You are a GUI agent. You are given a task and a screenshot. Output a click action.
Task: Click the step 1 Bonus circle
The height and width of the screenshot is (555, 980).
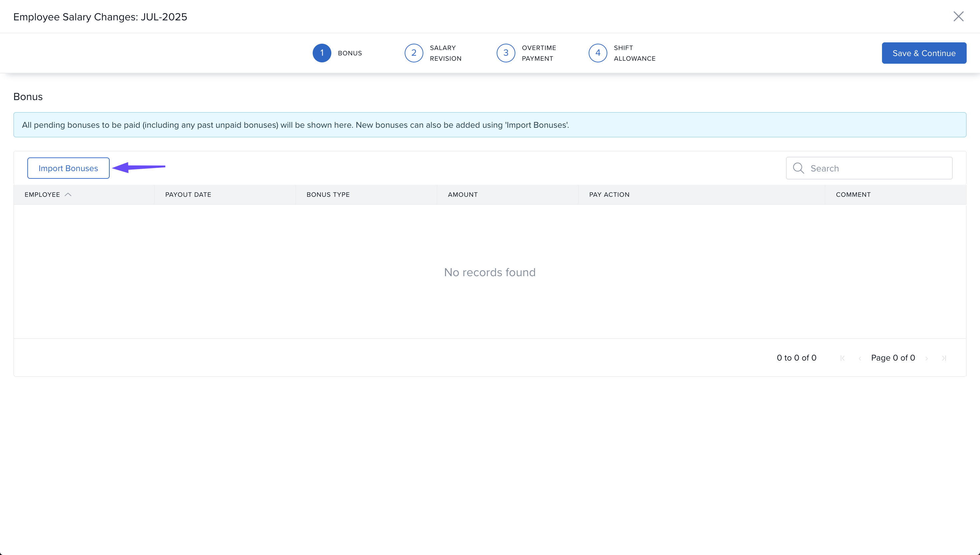pos(322,53)
